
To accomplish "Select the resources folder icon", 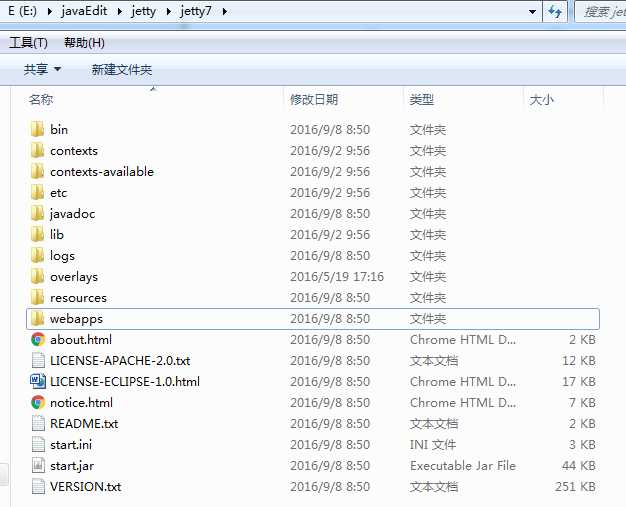I will [x=38, y=297].
